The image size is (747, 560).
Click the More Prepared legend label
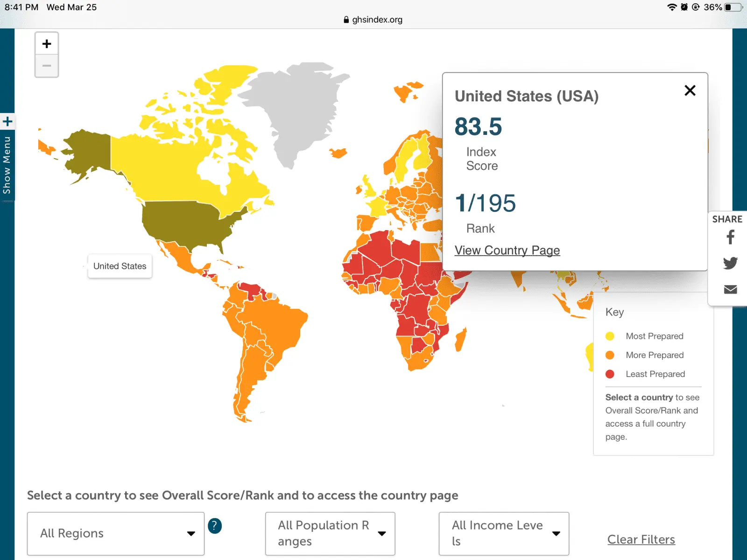(655, 355)
